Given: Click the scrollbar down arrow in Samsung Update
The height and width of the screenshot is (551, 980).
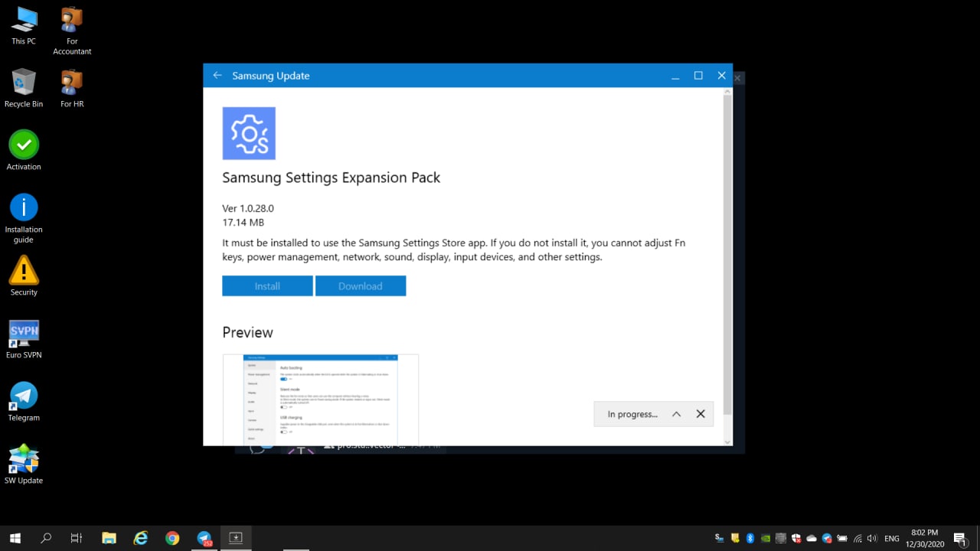Looking at the screenshot, I should coord(727,442).
